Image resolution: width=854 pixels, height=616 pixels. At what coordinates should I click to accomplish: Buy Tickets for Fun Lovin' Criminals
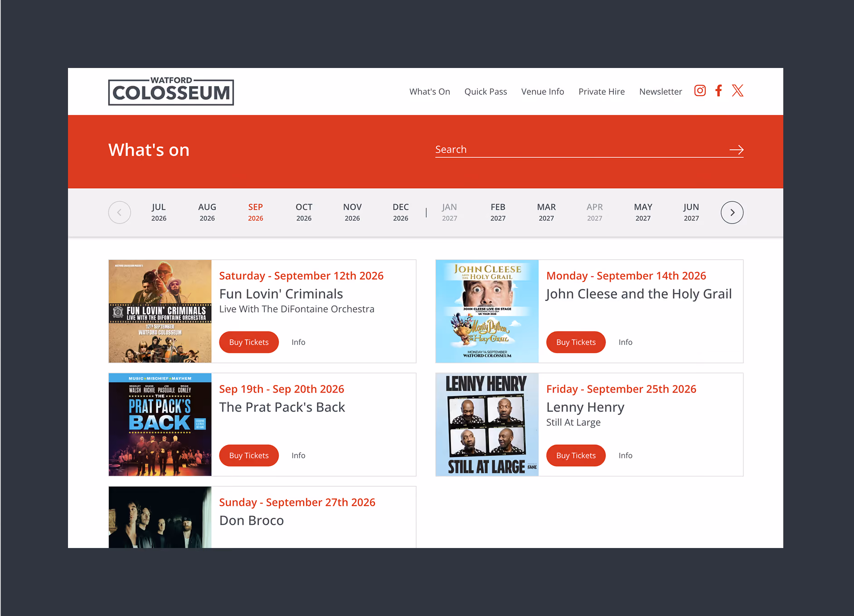pos(249,342)
